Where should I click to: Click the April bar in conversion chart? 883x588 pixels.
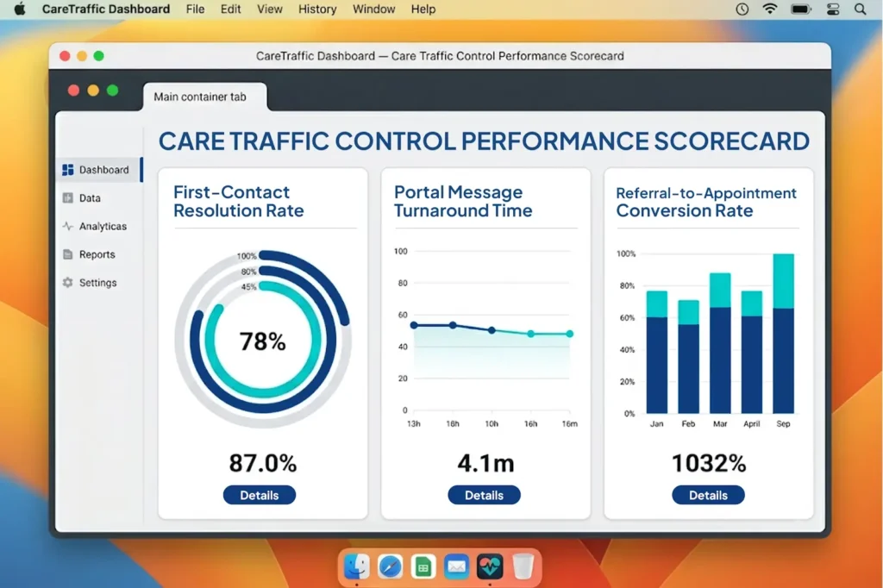click(x=752, y=352)
